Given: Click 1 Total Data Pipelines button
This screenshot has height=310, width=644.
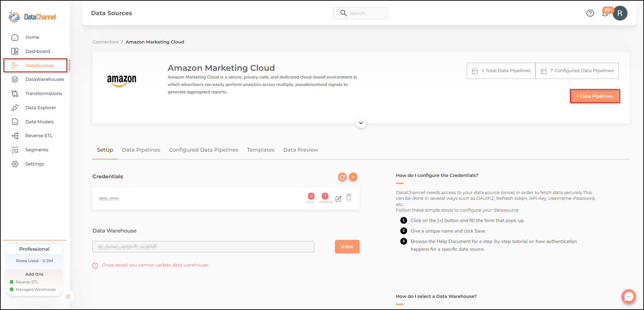Looking at the screenshot, I should tap(501, 71).
